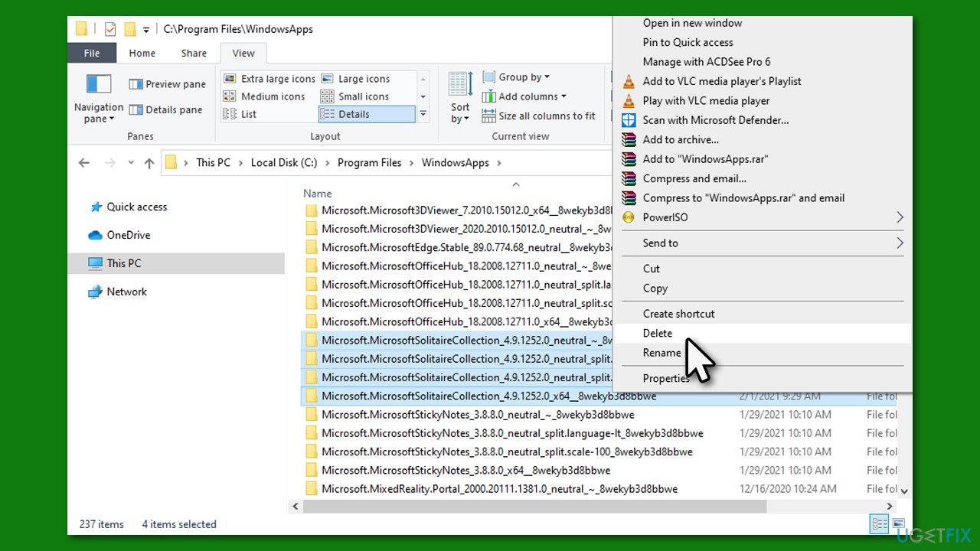Viewport: 980px width, 551px height.
Task: Switch layout to List
Action: tap(240, 114)
